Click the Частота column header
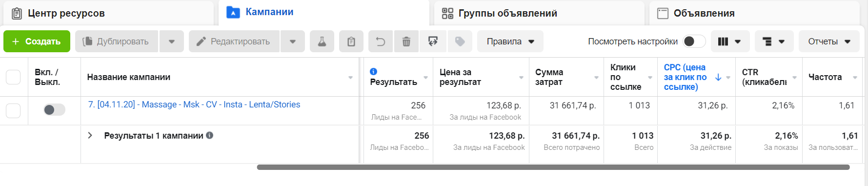The width and height of the screenshot is (868, 186). [825, 77]
